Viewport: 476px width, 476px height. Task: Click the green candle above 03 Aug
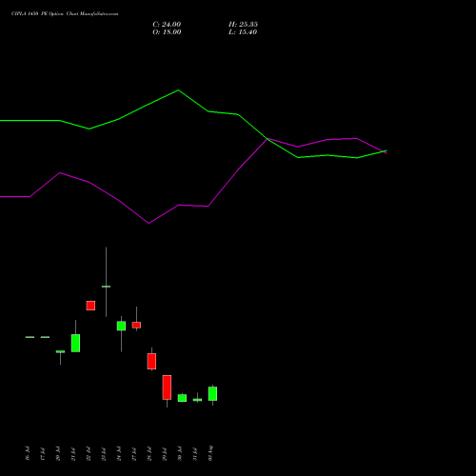212,393
